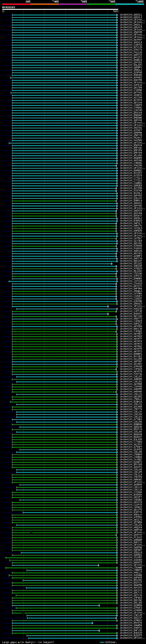This screenshot has height=644, width=146.
Task: Click the green ~80% identity legend segment
Action: tap(101, 4)
